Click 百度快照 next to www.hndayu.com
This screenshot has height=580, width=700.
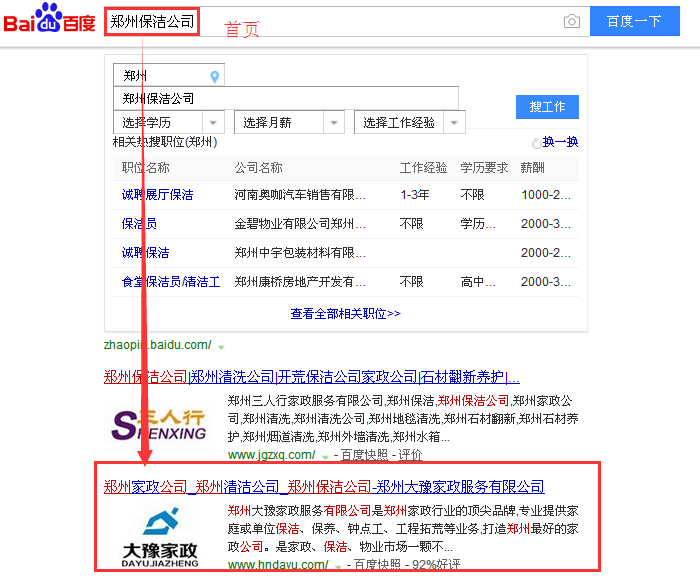(377, 564)
